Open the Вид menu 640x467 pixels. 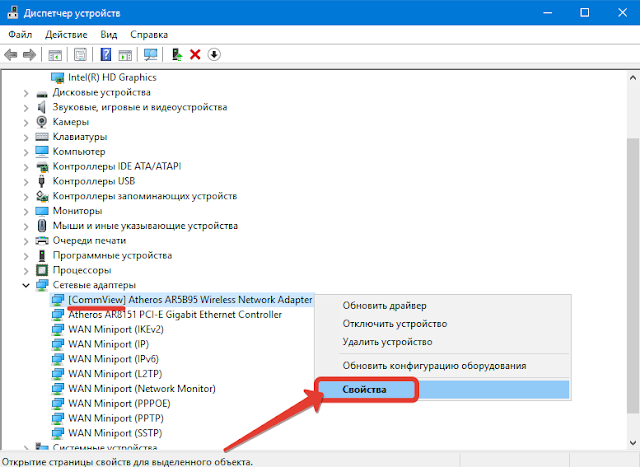pyautogui.click(x=109, y=35)
